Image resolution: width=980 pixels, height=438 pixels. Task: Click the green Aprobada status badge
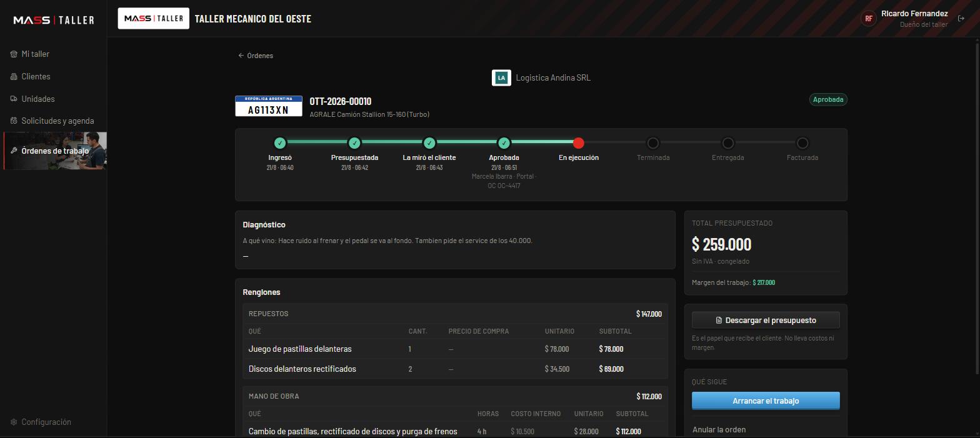828,99
